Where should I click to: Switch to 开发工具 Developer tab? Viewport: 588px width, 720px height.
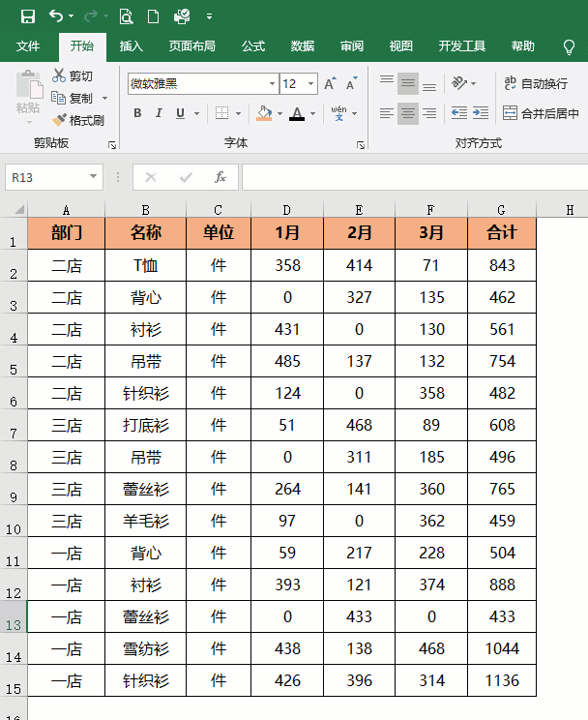tap(461, 45)
